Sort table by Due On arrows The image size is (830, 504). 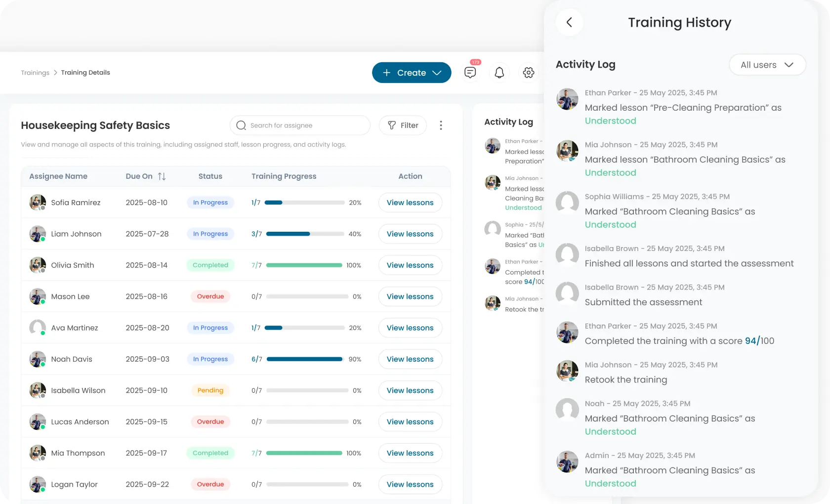coord(162,176)
